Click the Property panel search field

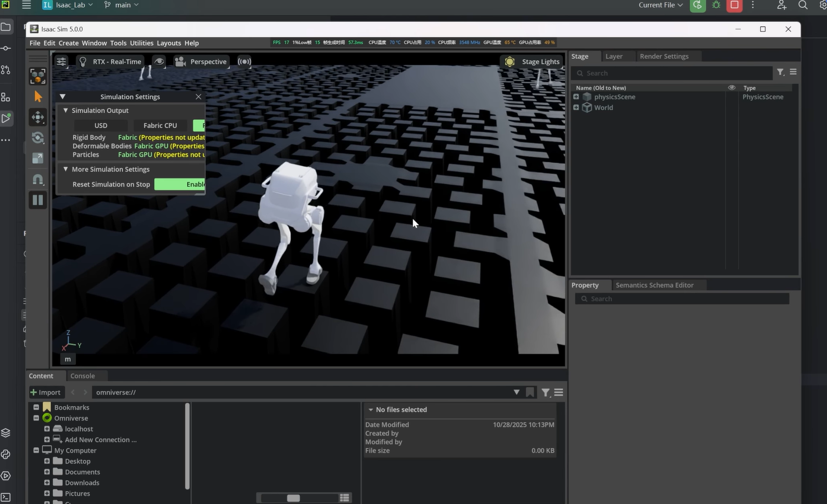[x=682, y=299]
